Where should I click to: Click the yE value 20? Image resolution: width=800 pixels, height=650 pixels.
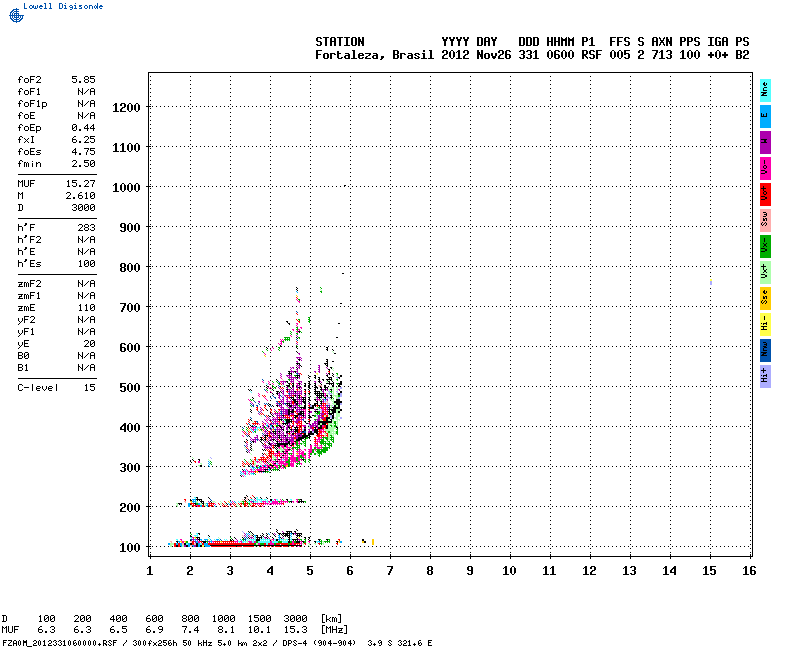[89, 344]
